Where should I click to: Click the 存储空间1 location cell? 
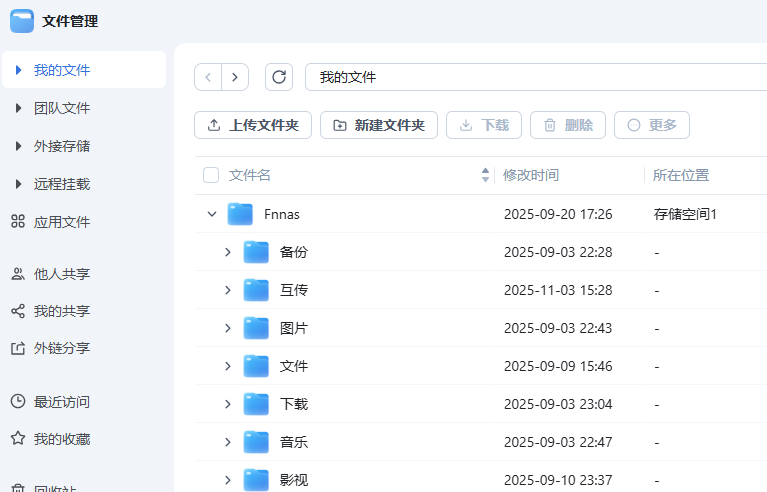[x=685, y=214]
